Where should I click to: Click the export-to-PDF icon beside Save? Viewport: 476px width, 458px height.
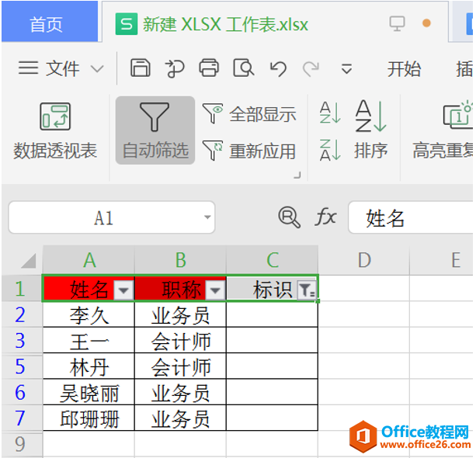(x=175, y=68)
